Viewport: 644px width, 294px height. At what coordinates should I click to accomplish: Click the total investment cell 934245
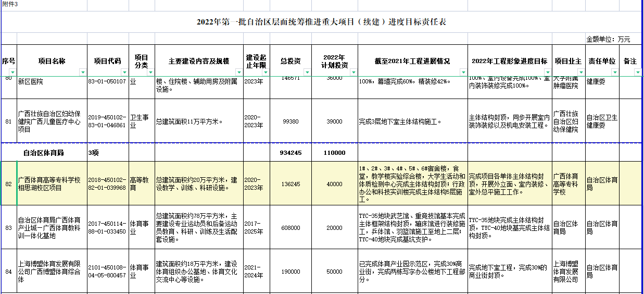click(291, 153)
